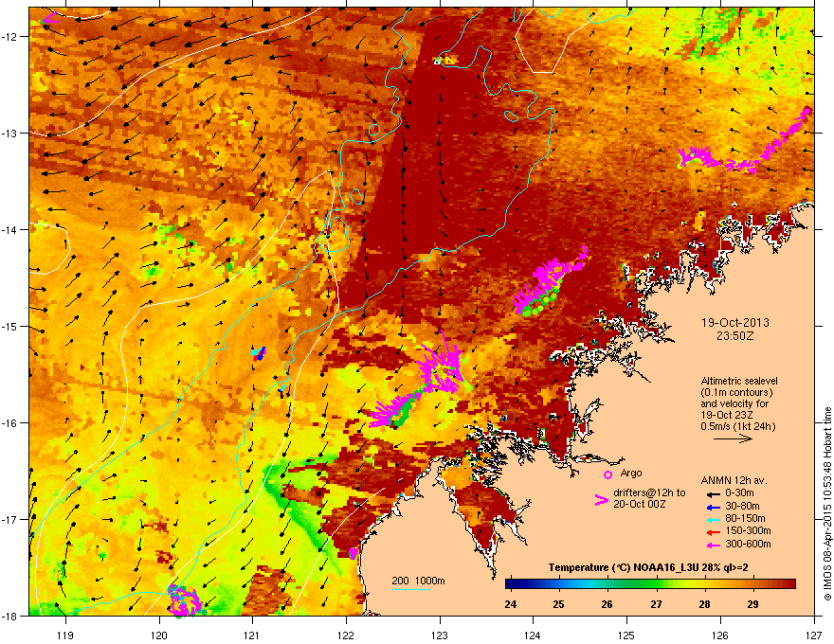This screenshot has width=834, height=644.
Task: Click the color bar tick label '28'
Action: (704, 604)
